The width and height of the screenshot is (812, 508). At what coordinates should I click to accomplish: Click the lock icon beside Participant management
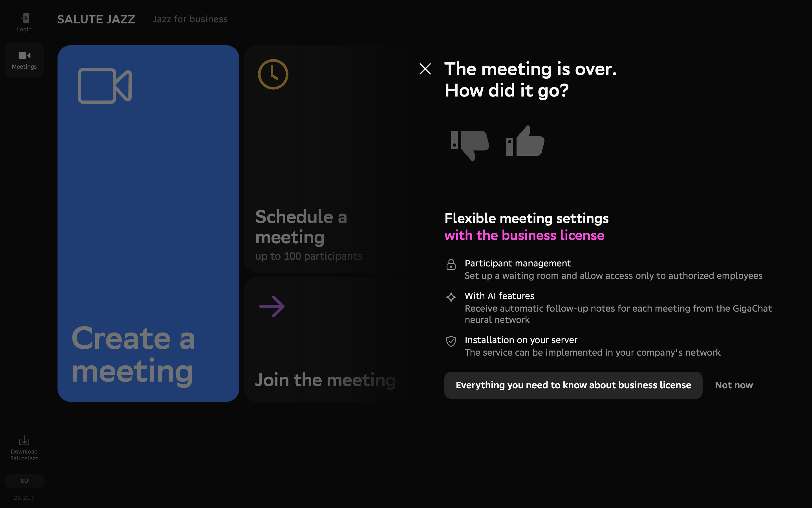coord(451,264)
